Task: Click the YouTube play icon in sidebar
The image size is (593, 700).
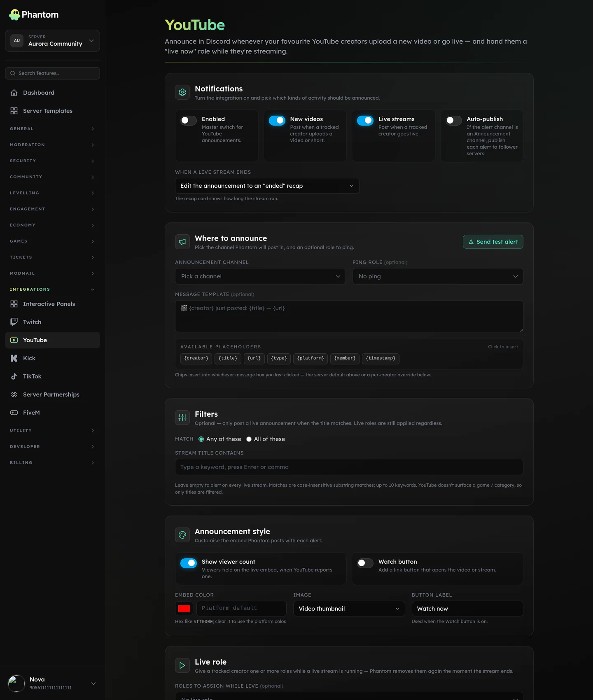Action: tap(14, 340)
